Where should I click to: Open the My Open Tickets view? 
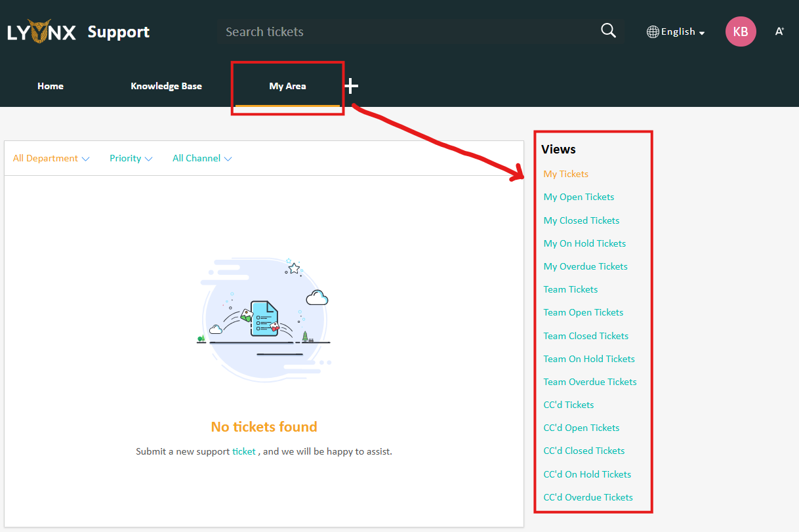tap(579, 197)
